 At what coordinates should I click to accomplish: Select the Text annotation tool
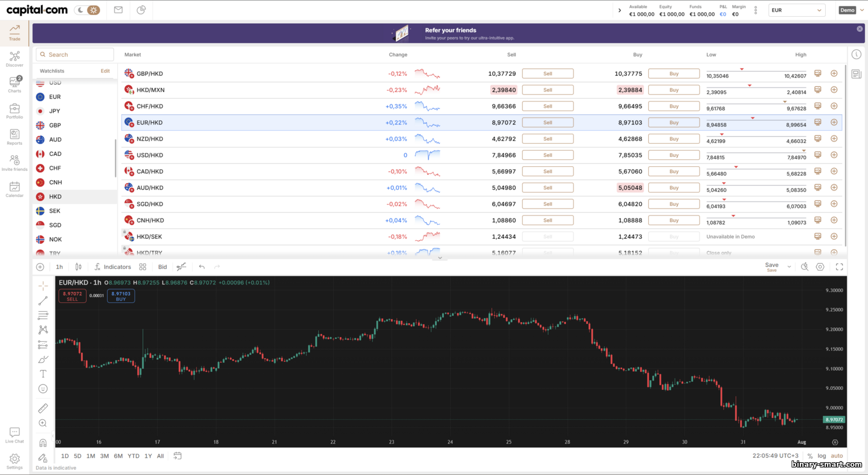point(43,374)
